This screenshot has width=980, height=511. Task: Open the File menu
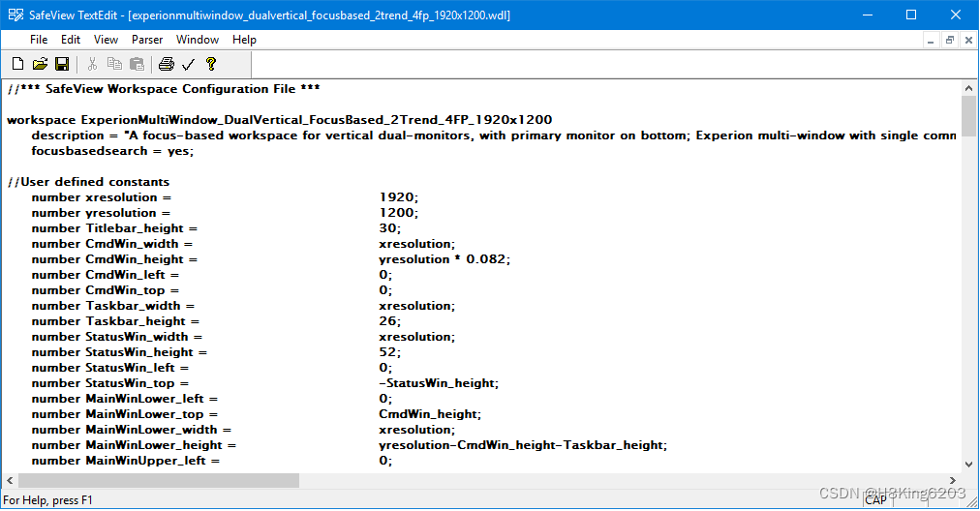pos(39,40)
